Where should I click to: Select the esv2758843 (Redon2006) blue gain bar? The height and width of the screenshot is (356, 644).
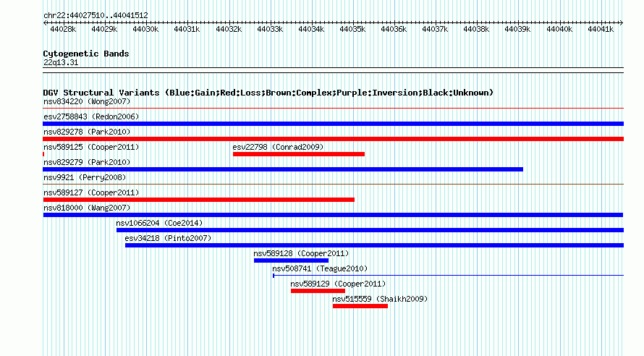point(333,124)
